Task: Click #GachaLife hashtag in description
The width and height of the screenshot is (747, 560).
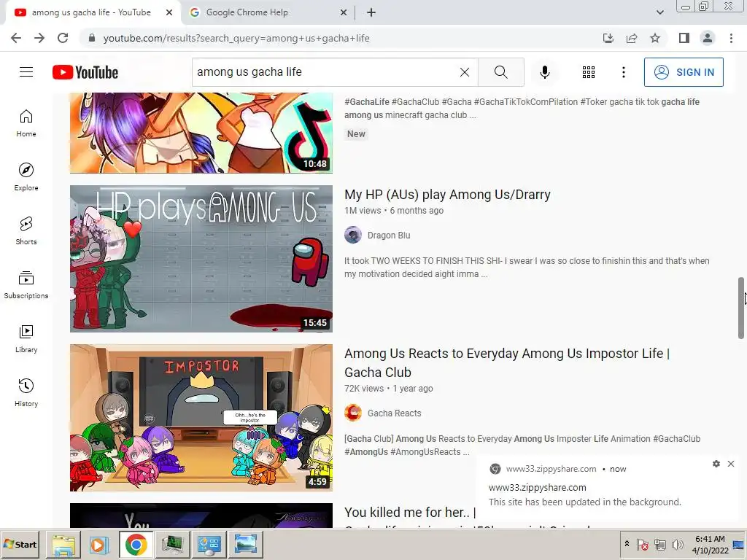Action: 367,102
